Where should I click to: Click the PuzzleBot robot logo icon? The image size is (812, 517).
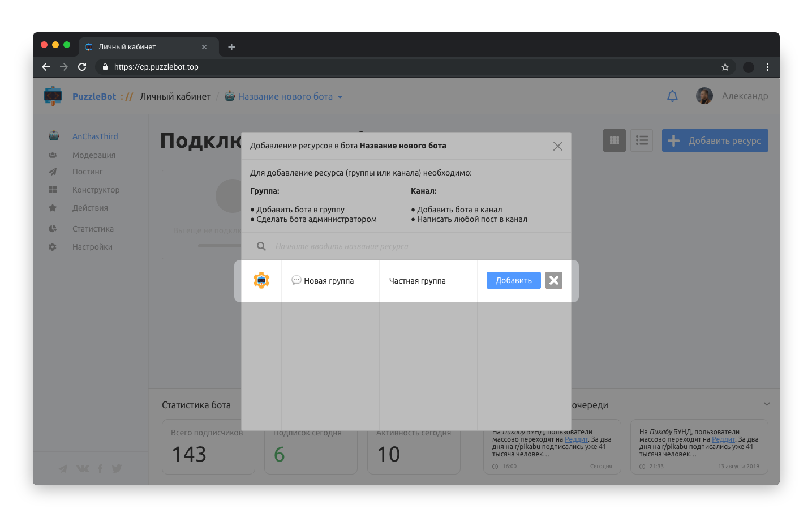coord(53,96)
